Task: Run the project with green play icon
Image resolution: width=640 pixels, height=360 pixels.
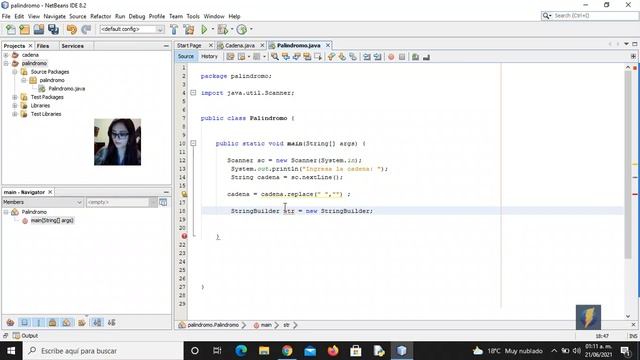Action: (204, 29)
